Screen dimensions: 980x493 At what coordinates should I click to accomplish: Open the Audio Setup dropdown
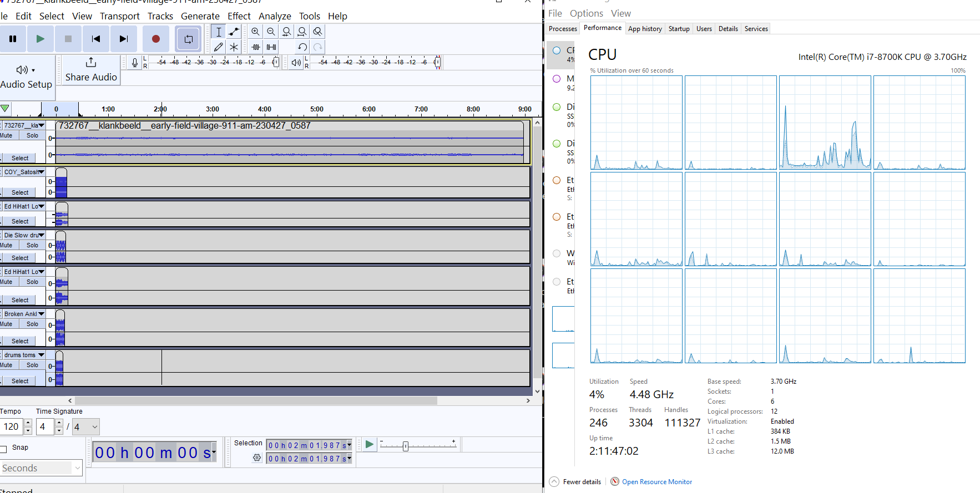pyautogui.click(x=26, y=77)
